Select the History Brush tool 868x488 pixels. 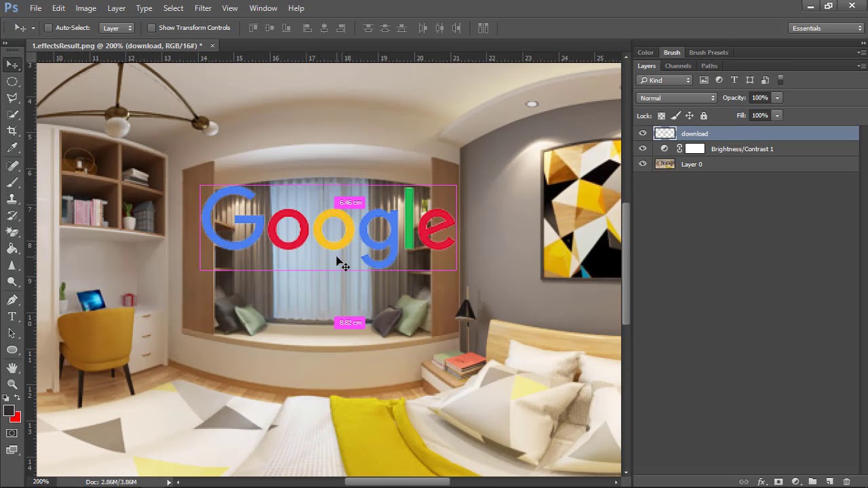[x=12, y=216]
